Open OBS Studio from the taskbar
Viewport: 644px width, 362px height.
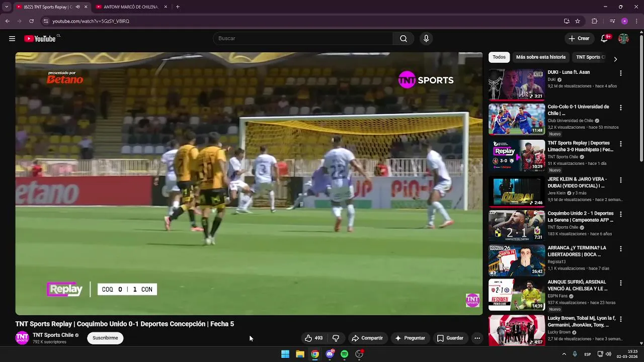(359, 354)
